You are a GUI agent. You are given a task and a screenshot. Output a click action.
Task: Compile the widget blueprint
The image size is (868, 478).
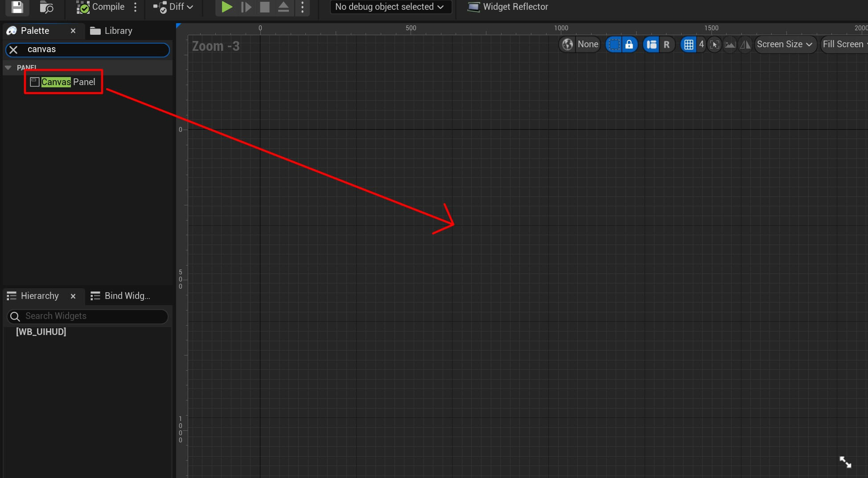[100, 7]
